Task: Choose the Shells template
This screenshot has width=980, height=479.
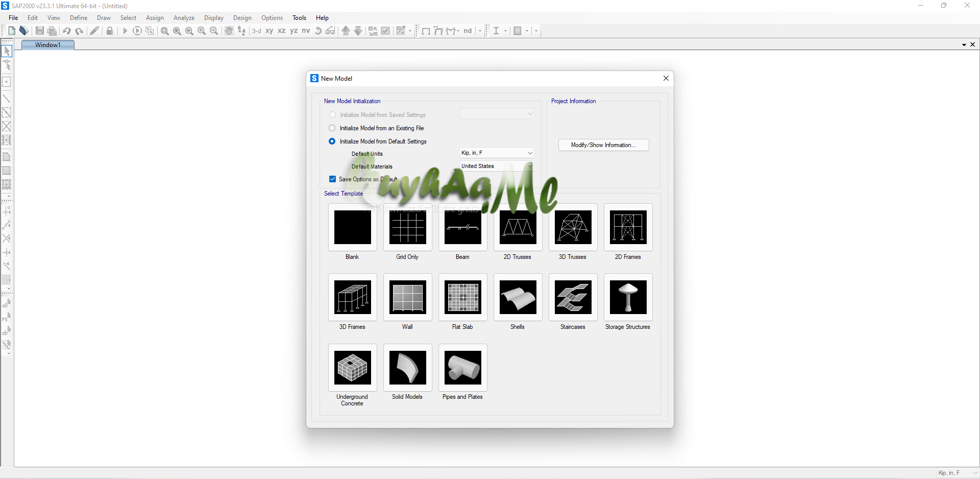Action: pos(518,297)
